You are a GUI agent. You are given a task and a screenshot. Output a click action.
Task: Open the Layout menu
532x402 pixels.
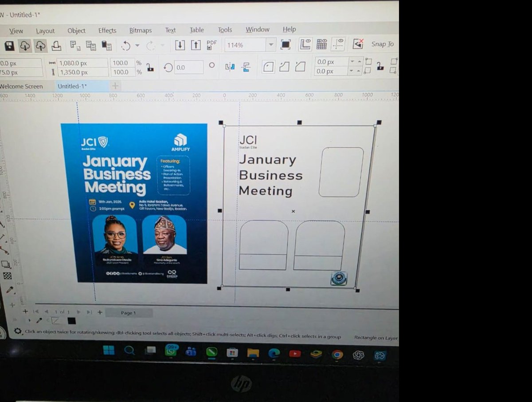[45, 31]
